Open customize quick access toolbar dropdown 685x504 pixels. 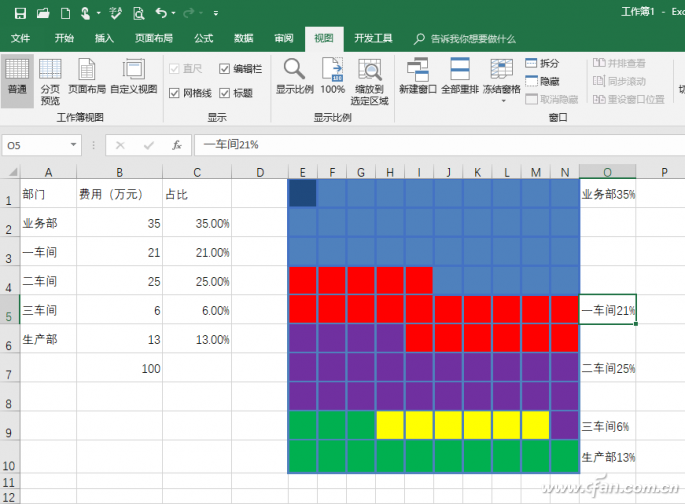coord(216,14)
